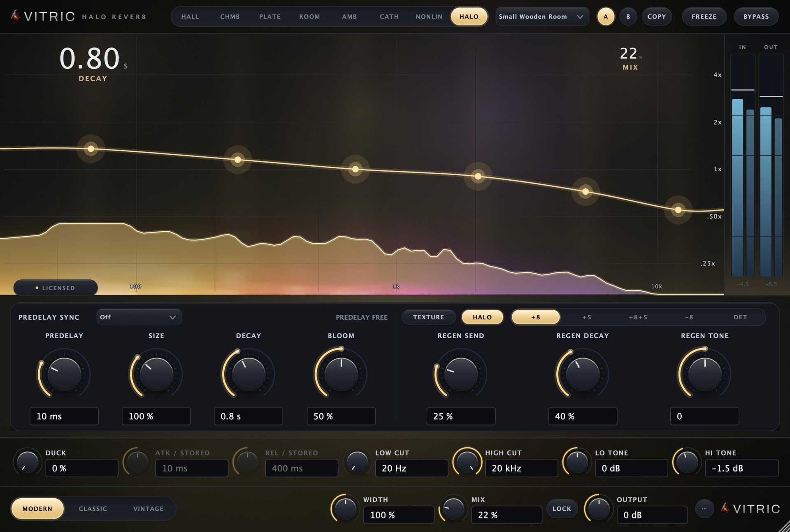Select the -8 pitch interval
790x532 pixels.
tap(689, 317)
